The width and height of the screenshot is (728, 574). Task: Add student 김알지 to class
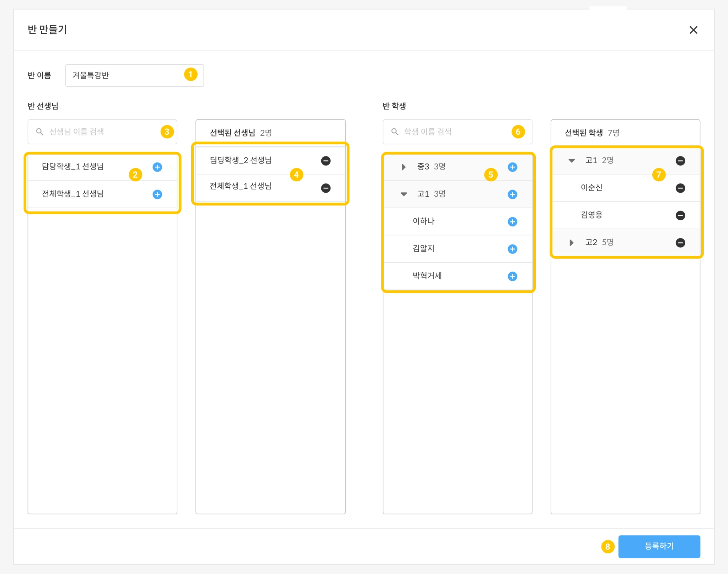point(512,249)
